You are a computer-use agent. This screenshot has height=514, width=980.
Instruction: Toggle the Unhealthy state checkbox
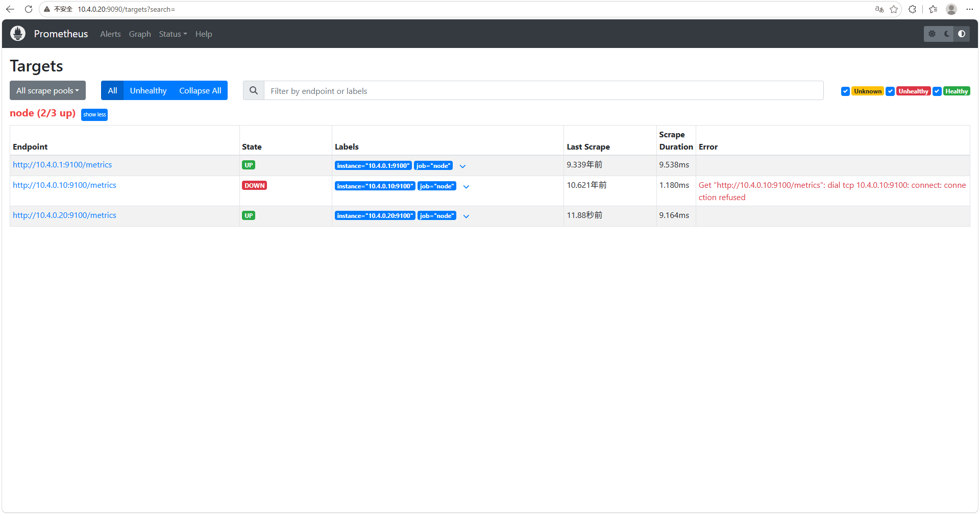tap(890, 91)
